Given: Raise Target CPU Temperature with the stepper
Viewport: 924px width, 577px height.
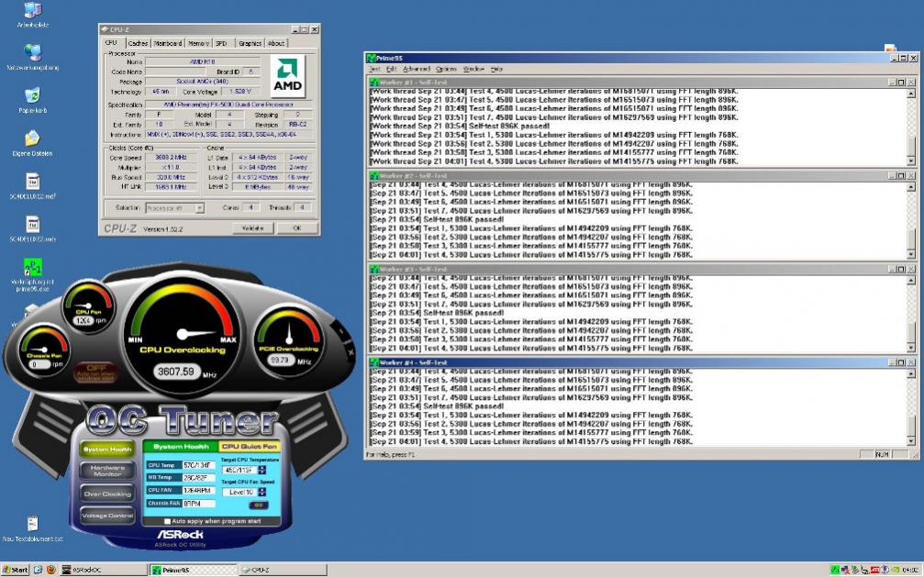Looking at the screenshot, I should (263, 467).
